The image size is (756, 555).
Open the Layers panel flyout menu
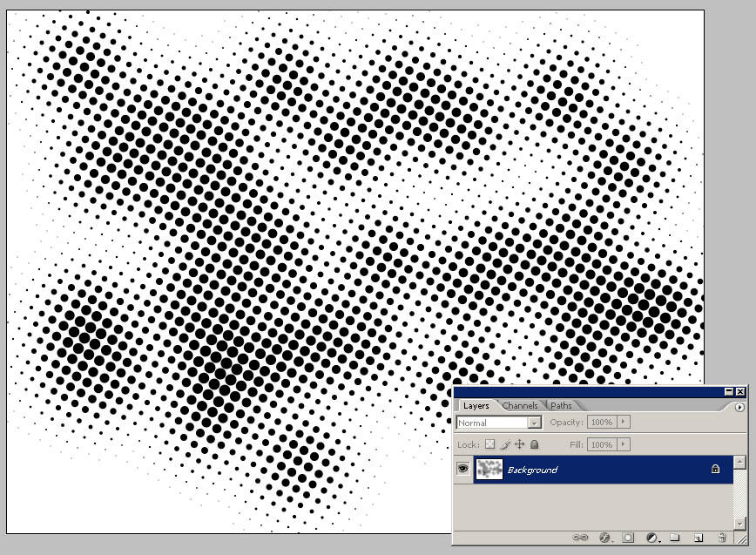[739, 408]
